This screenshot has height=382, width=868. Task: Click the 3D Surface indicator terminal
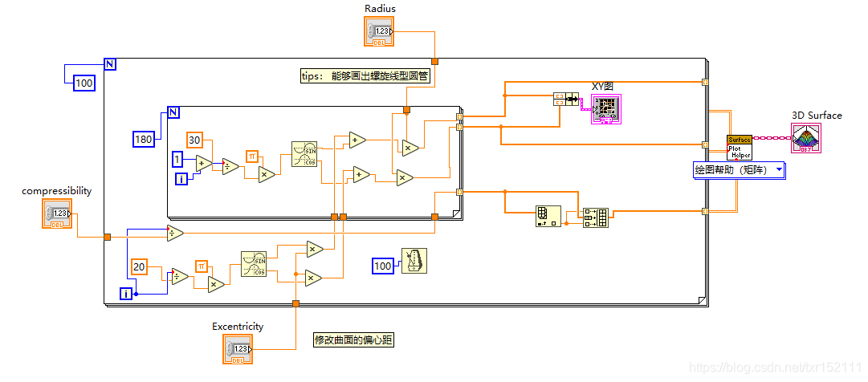click(x=806, y=138)
